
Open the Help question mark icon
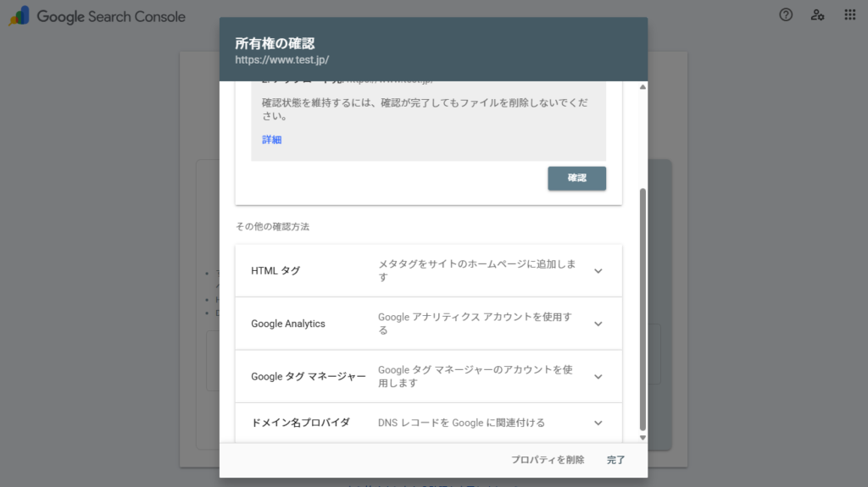coord(786,15)
